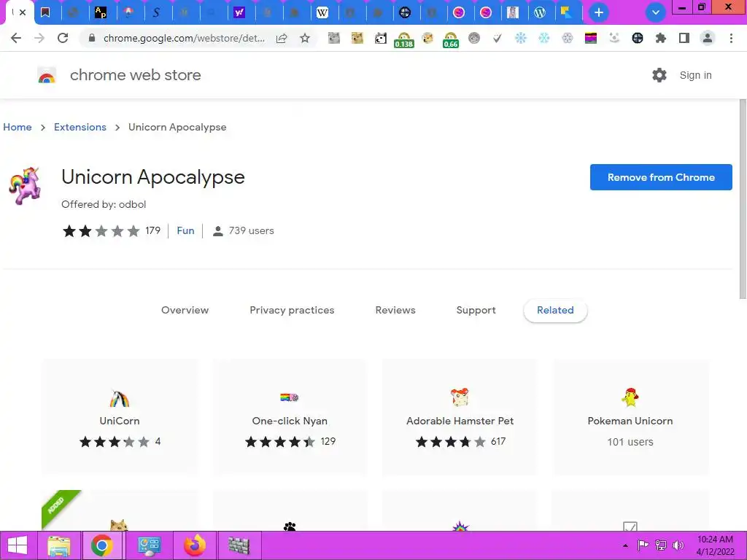Switch to the Yahoo tab
The image size is (747, 560).
pyautogui.click(x=239, y=13)
